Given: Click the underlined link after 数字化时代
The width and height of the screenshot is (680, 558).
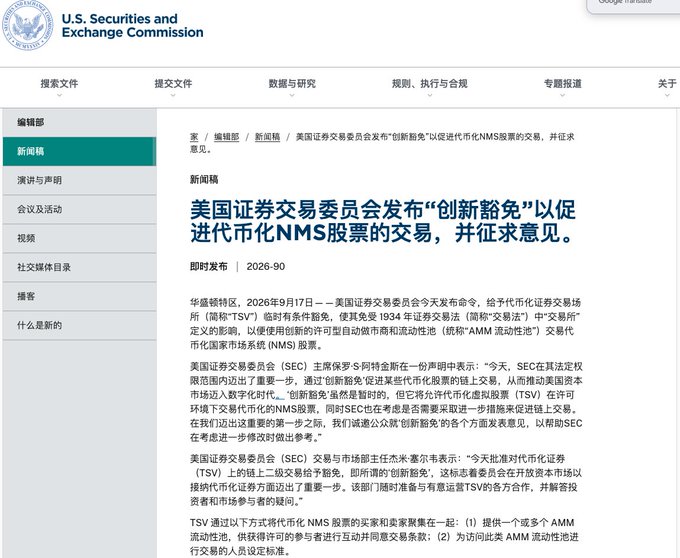Looking at the screenshot, I should pos(280,396).
